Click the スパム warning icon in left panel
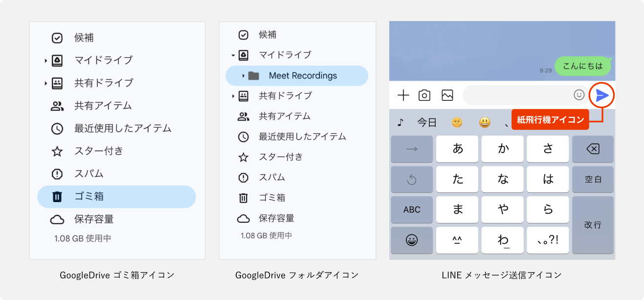 [x=57, y=174]
